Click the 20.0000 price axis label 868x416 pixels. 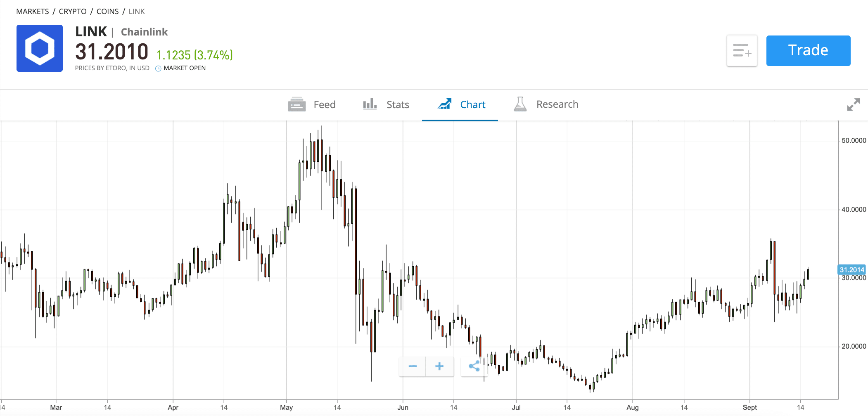(x=854, y=347)
